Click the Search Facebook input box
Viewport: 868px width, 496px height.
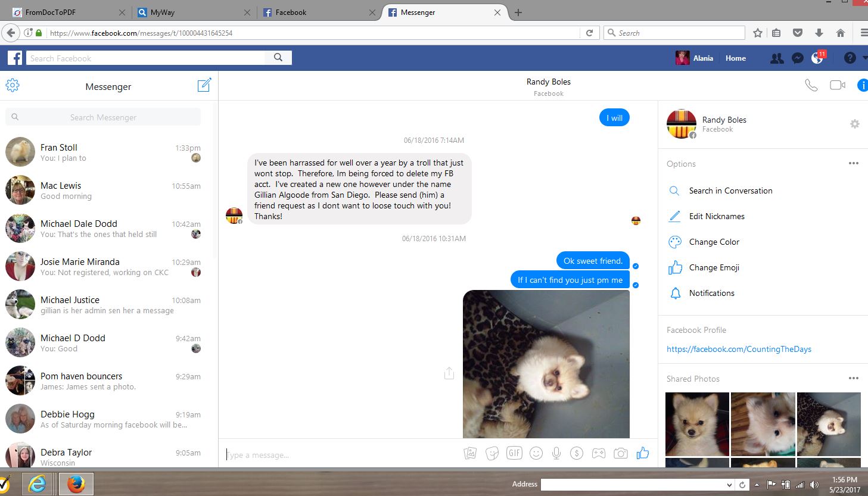pyautogui.click(x=146, y=58)
